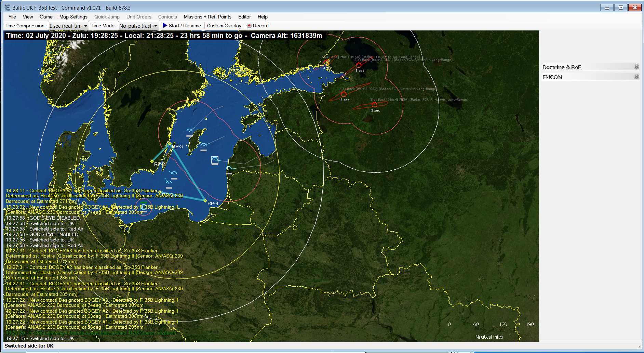This screenshot has height=353, width=644.
Task: Open the View menu
Action: click(28, 17)
